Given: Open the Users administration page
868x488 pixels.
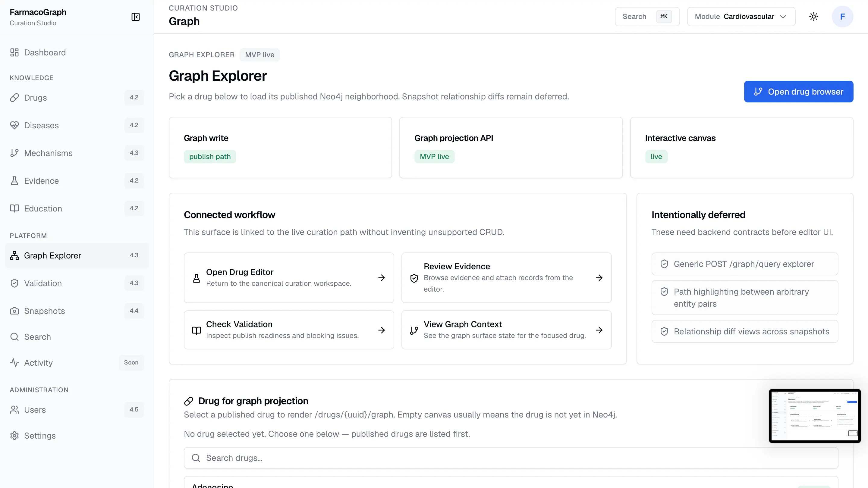Looking at the screenshot, I should (x=77, y=410).
